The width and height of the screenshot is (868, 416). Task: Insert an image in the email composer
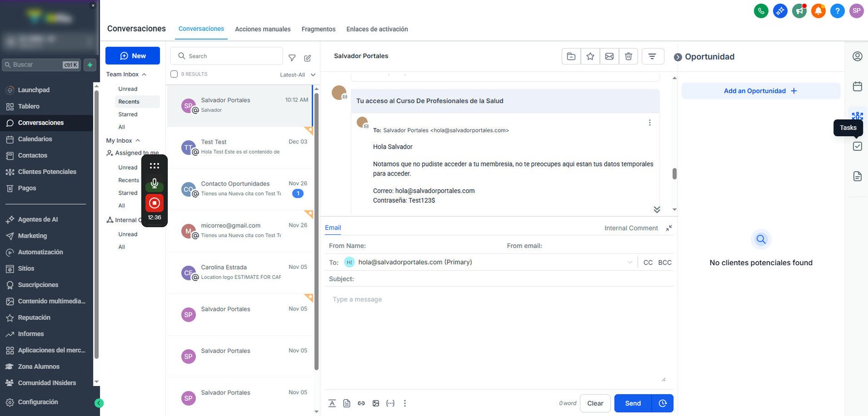(x=376, y=403)
